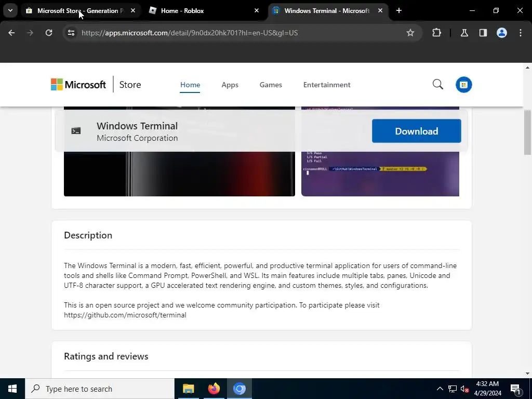This screenshot has width=532, height=399.
Task: Close the Microsoft Store Generation tab
Action: 133,11
